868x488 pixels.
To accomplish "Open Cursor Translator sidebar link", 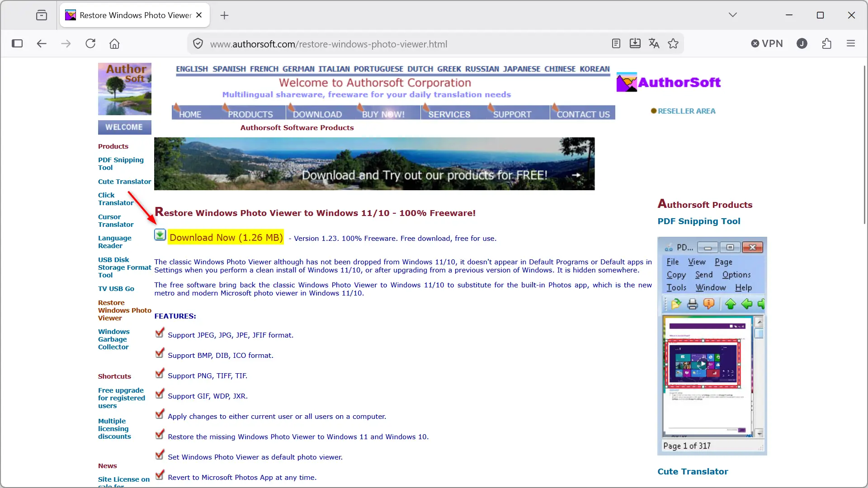I will [x=116, y=221].
